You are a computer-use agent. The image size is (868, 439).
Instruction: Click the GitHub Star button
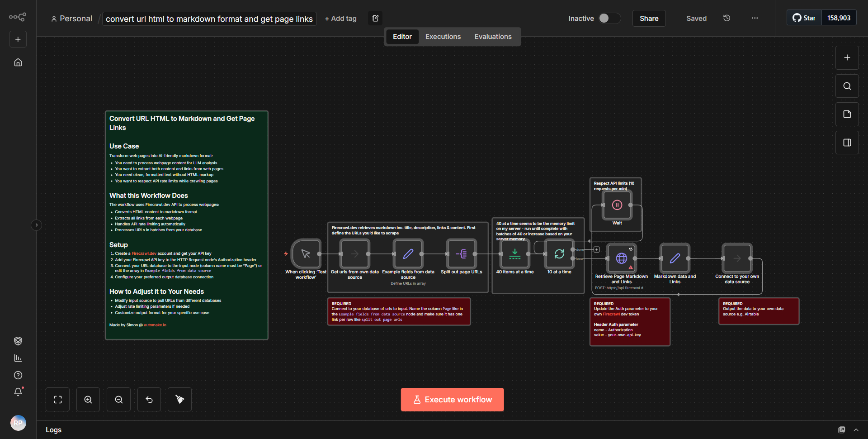804,18
